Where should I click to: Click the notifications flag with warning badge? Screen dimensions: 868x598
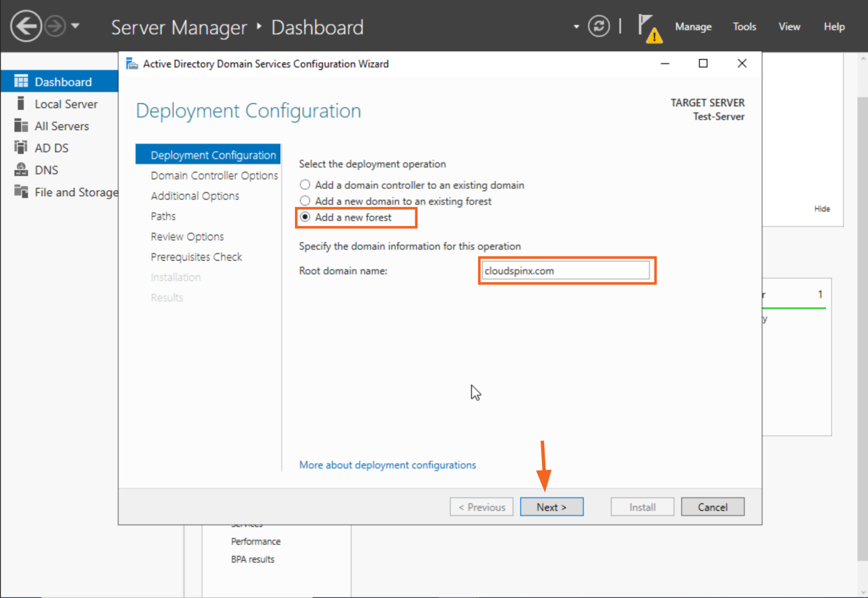[649, 27]
